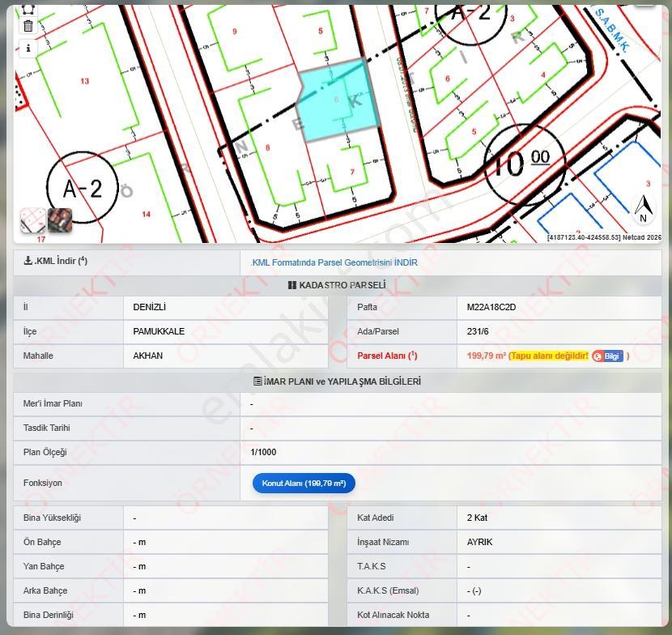The image size is (672, 635).
Task: Select the DENİZLİ province value
Action: tap(149, 307)
